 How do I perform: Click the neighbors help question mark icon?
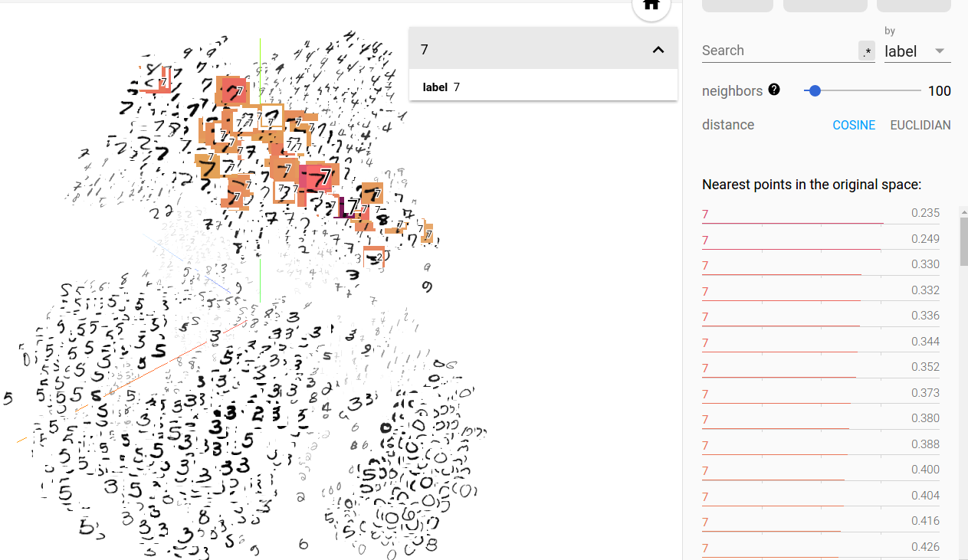pos(774,90)
